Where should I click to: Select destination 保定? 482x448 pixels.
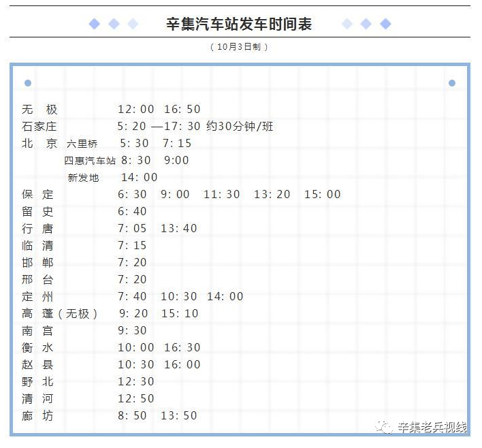pos(37,194)
